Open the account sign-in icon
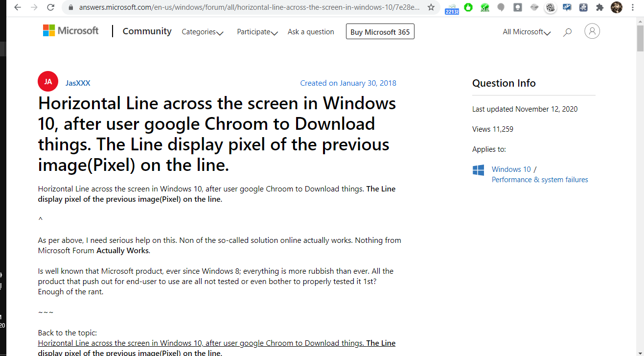The width and height of the screenshot is (644, 356). [592, 31]
